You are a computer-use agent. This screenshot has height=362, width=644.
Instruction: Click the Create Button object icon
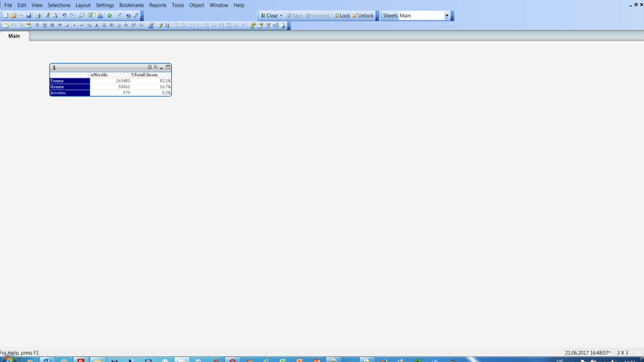89,26
